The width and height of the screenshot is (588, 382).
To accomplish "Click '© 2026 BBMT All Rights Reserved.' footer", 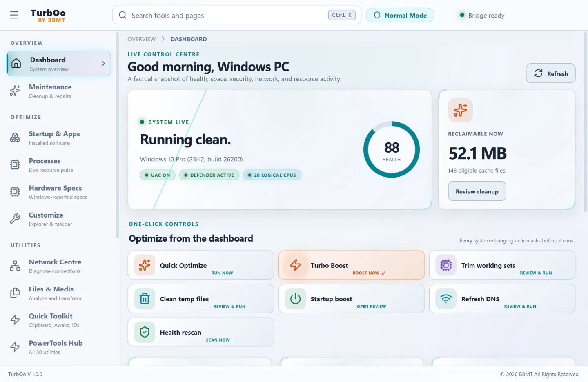I will [540, 374].
